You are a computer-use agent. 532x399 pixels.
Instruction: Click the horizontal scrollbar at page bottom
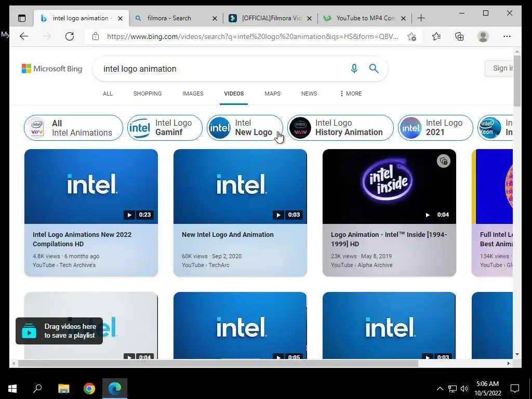pos(218,363)
